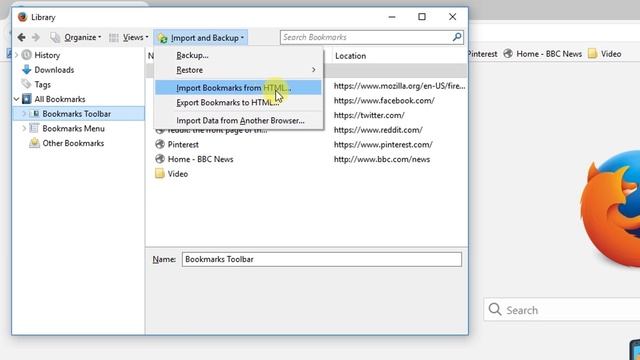640x360 pixels.
Task: Click the Pinterest globe icon in list
Action: [x=160, y=144]
